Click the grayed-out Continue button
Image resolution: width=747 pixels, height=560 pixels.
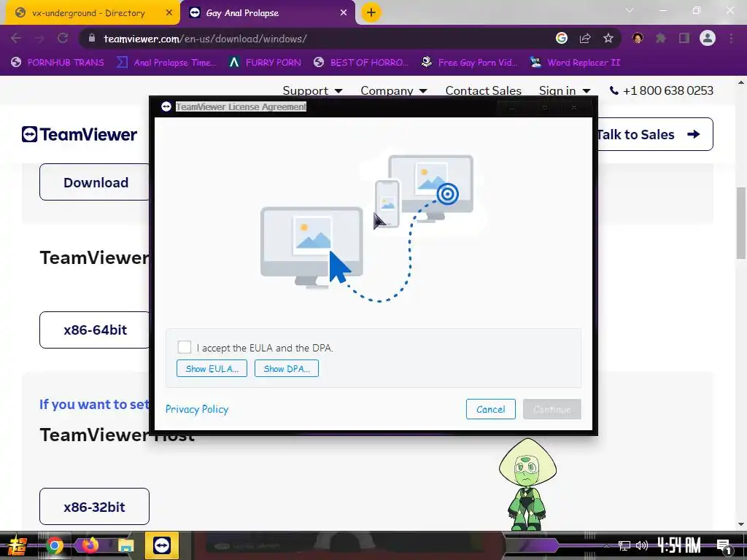[551, 409]
